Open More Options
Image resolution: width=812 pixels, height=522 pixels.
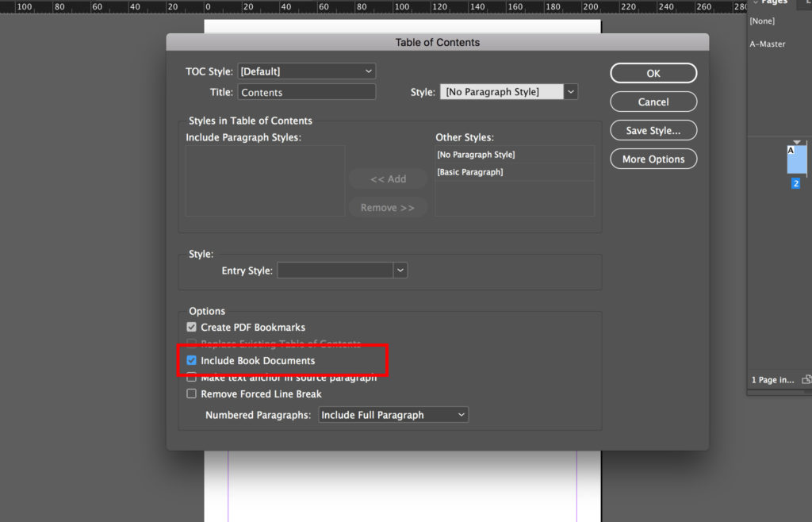pos(653,159)
